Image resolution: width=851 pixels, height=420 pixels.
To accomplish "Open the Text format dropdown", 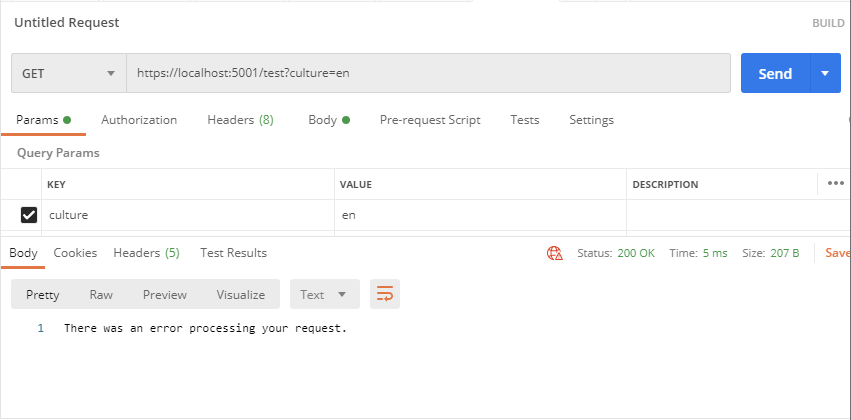I will coord(325,294).
